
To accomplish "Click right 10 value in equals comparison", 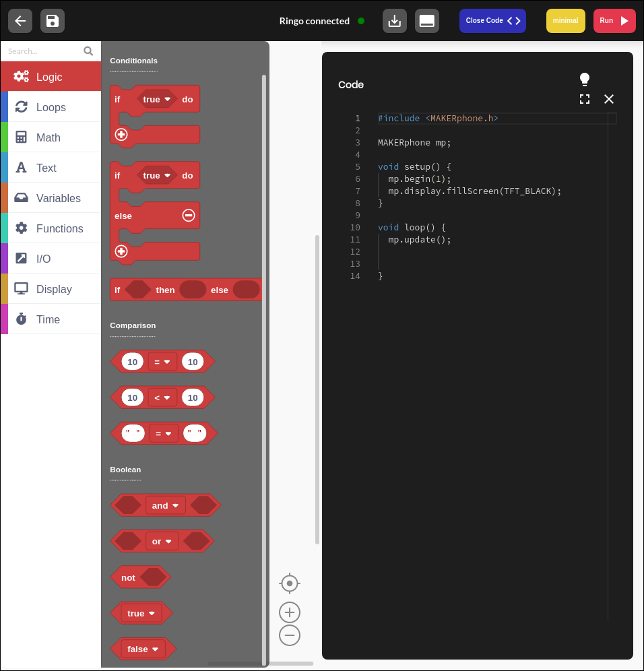I will [x=193, y=362].
